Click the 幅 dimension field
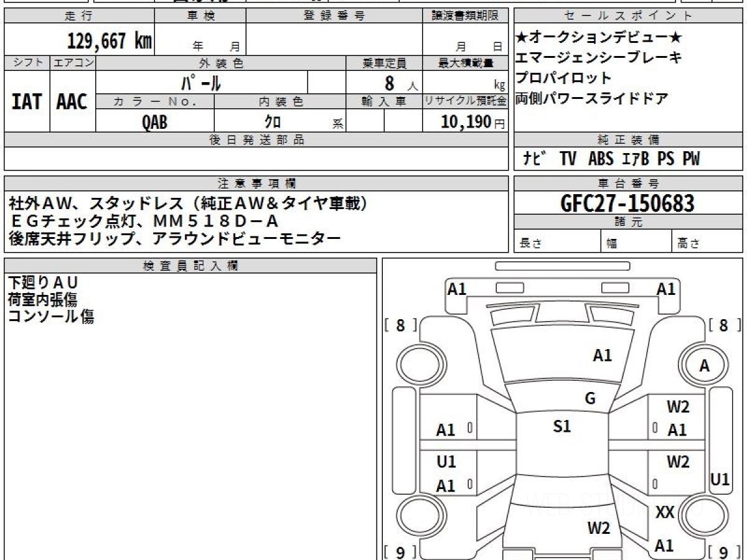 coord(637,241)
